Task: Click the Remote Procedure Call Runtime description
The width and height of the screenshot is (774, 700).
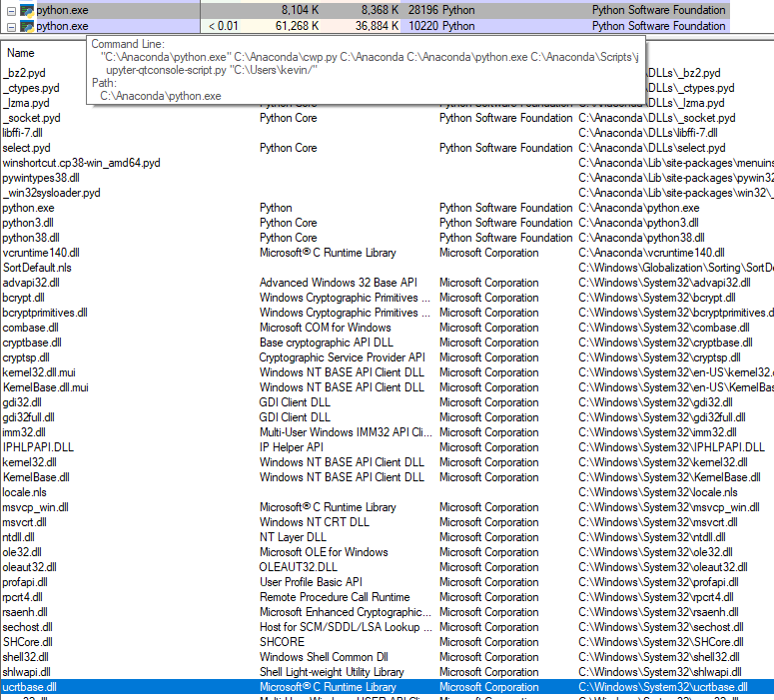Action: pyautogui.click(x=335, y=597)
